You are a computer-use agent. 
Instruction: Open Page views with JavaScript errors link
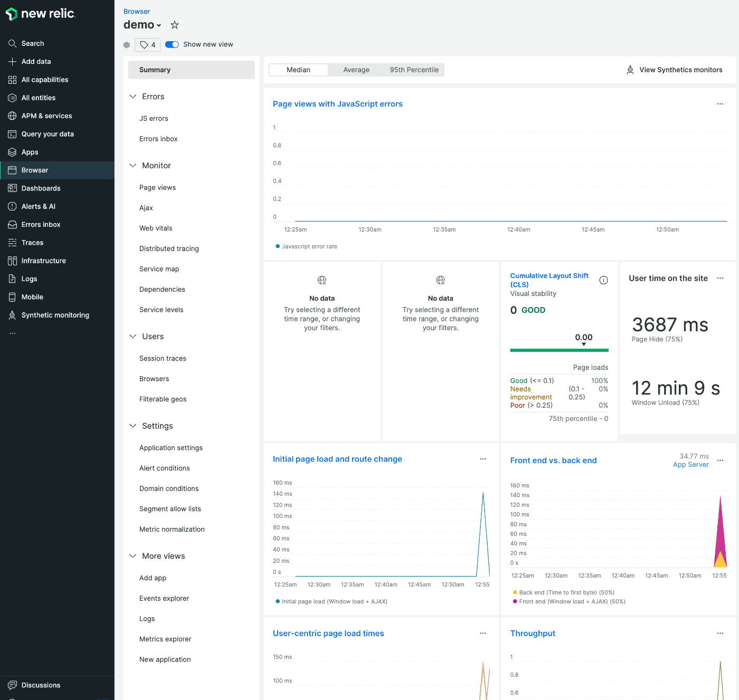click(338, 104)
